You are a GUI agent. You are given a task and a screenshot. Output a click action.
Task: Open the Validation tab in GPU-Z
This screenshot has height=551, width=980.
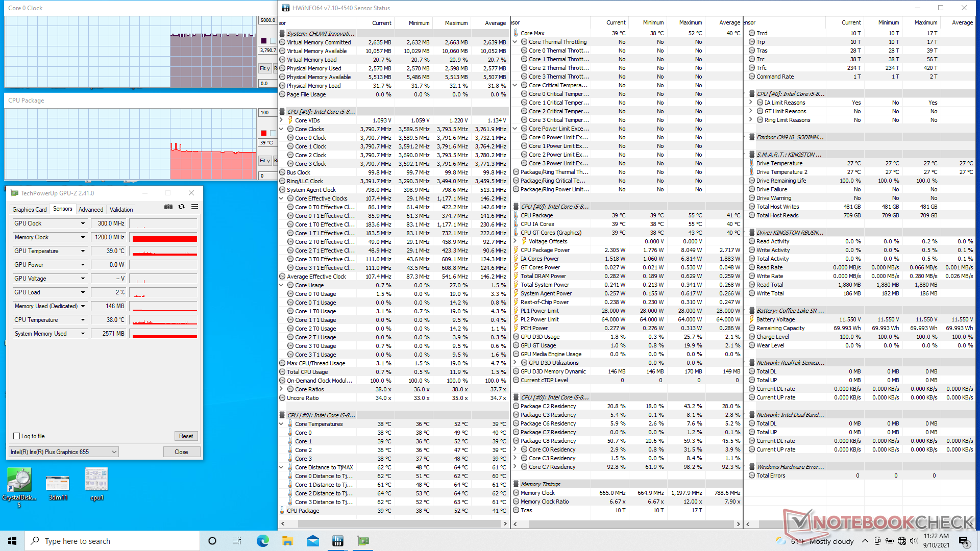click(x=121, y=210)
